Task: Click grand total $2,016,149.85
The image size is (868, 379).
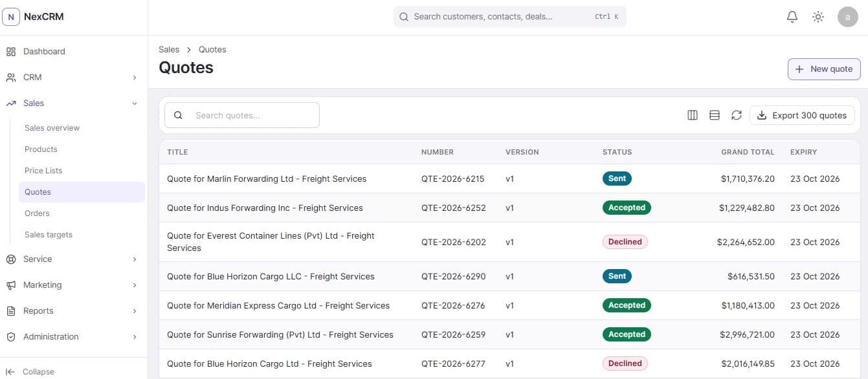Action: pos(747,364)
